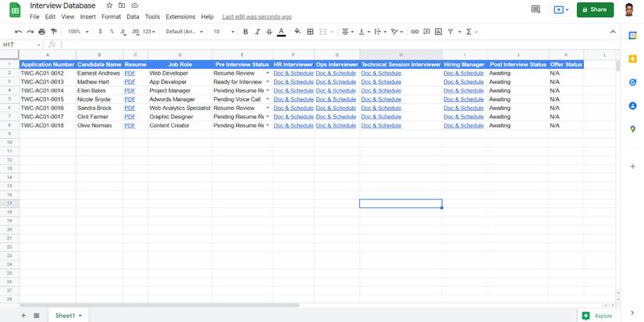
Task: Open the View menu
Action: pos(68,17)
